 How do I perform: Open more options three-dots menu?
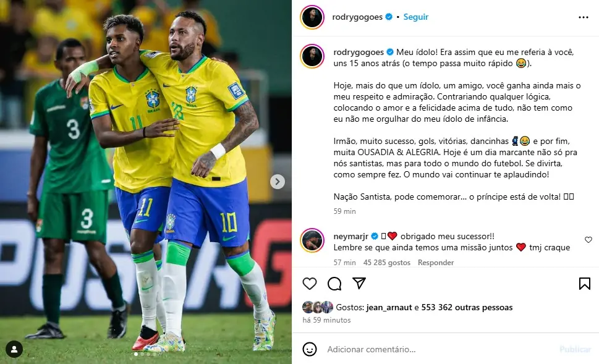pyautogui.click(x=584, y=17)
